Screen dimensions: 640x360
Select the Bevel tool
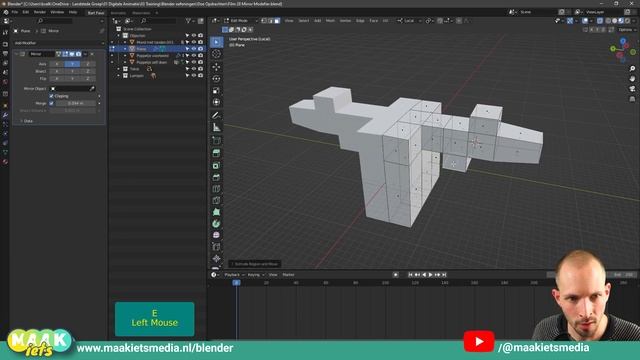216,177
